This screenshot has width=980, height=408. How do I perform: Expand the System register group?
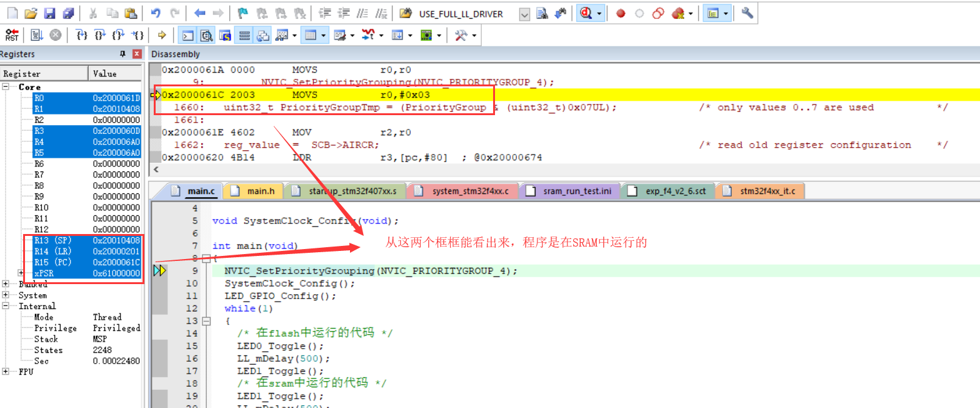[x=6, y=295]
